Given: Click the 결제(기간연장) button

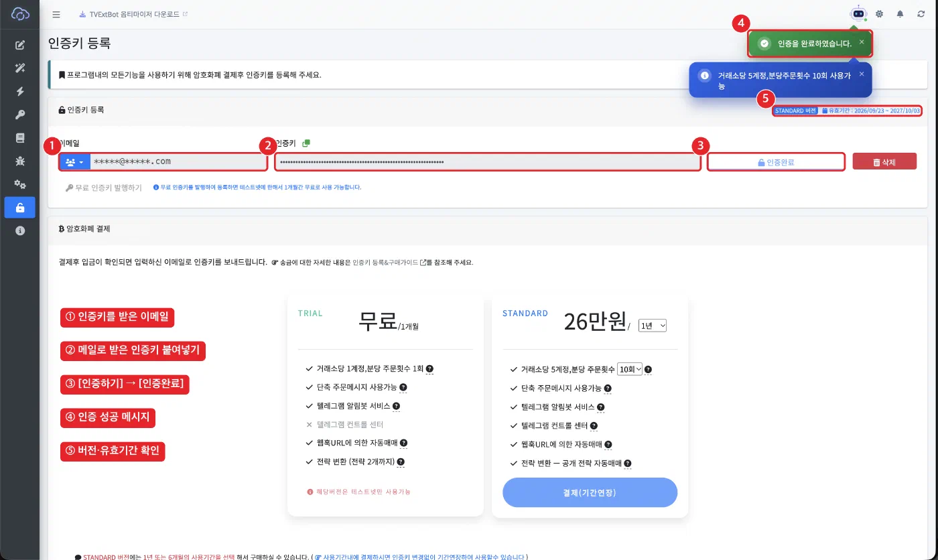Looking at the screenshot, I should tap(590, 492).
